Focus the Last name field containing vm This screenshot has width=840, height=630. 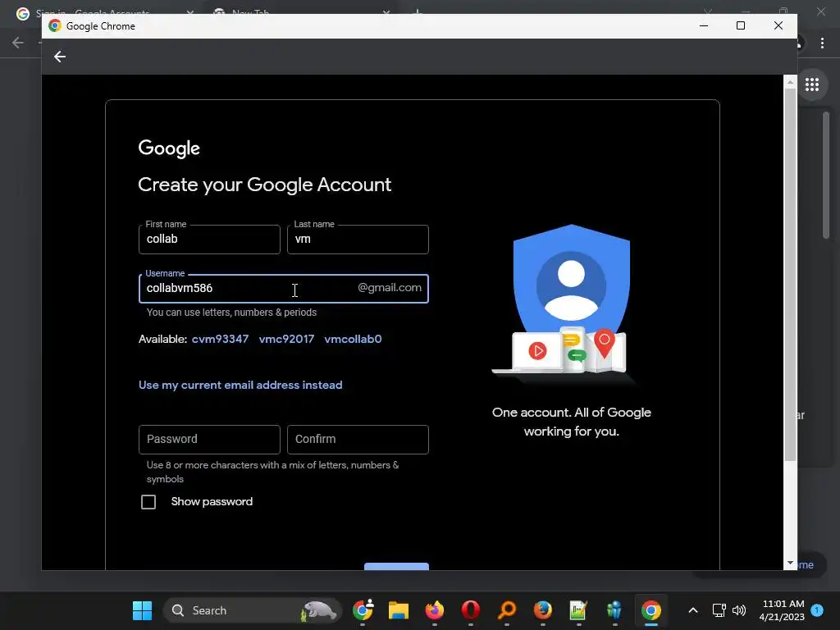click(358, 240)
